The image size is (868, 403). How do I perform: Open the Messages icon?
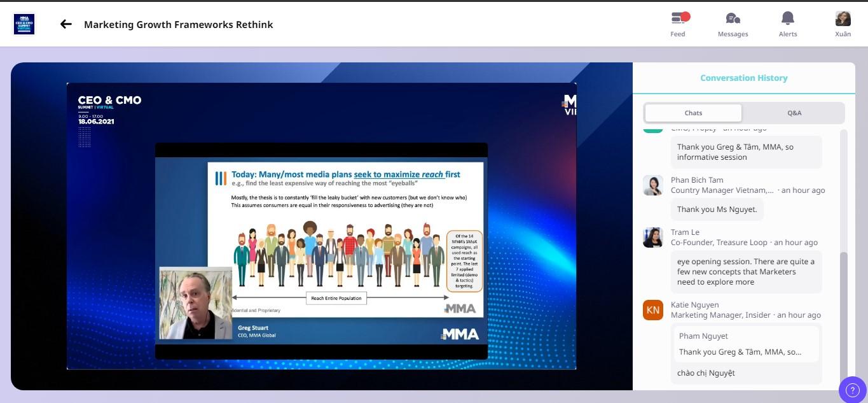(x=733, y=24)
